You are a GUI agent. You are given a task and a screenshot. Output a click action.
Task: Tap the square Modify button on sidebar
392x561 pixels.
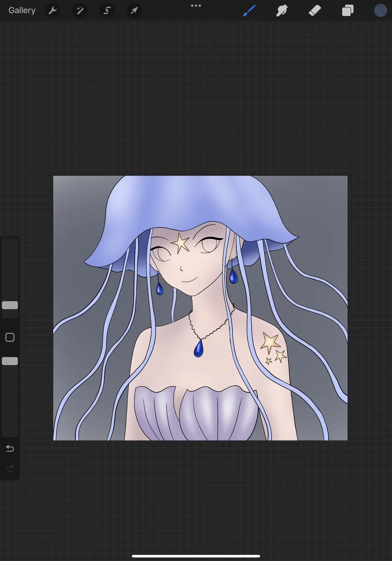point(10,337)
